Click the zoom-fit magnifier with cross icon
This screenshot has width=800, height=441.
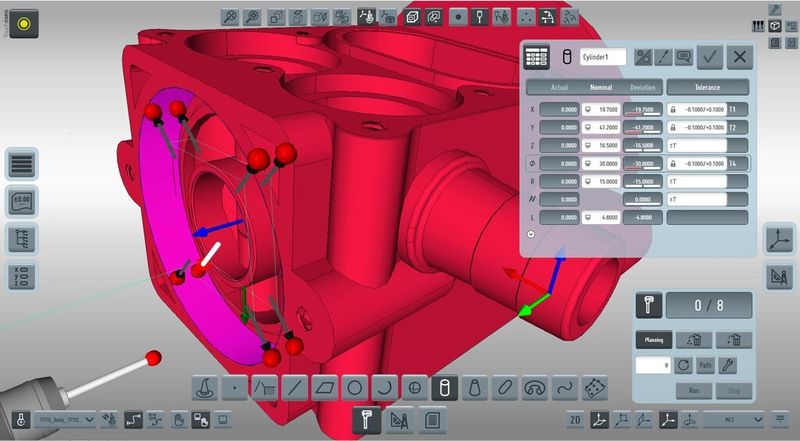point(230,17)
